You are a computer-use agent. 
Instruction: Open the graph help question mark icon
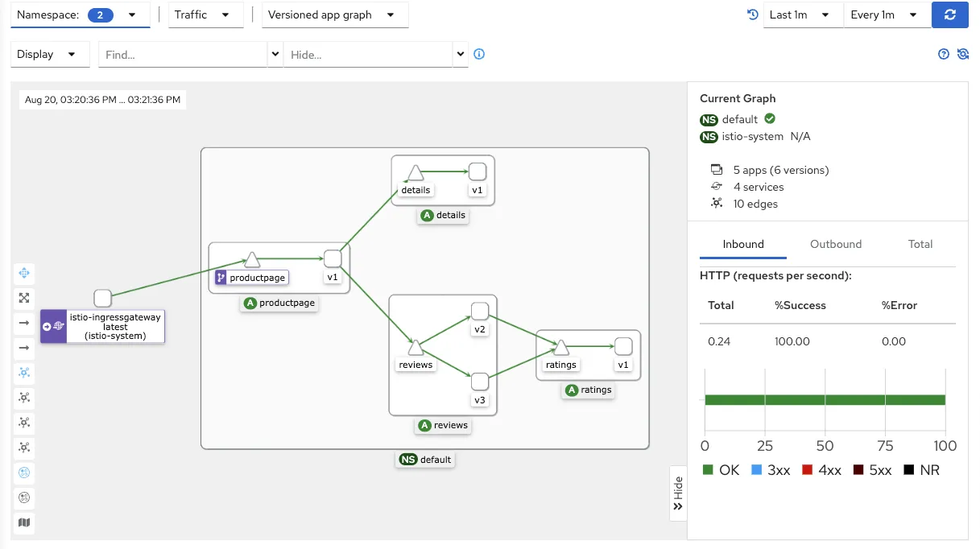coord(944,54)
